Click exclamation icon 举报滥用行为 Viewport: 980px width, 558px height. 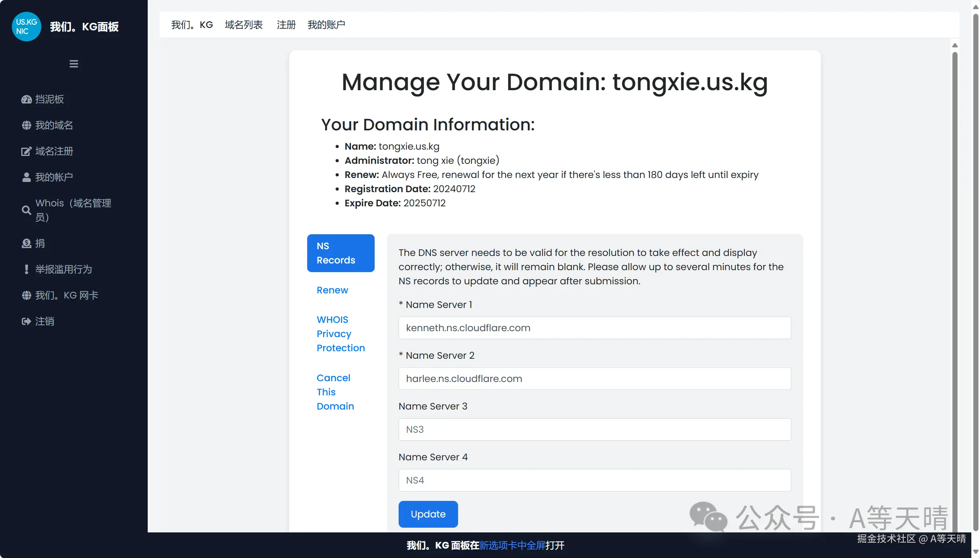[x=26, y=269]
